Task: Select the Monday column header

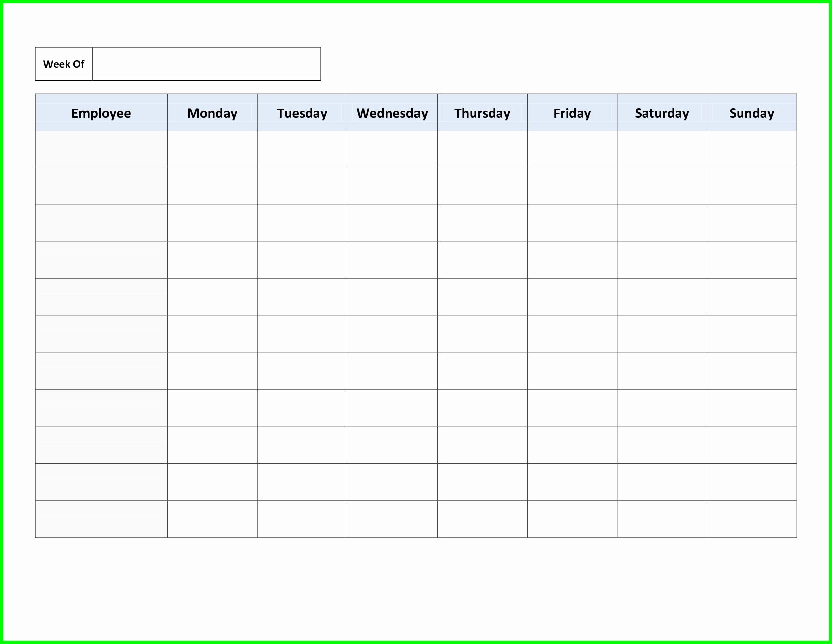Action: click(x=212, y=113)
